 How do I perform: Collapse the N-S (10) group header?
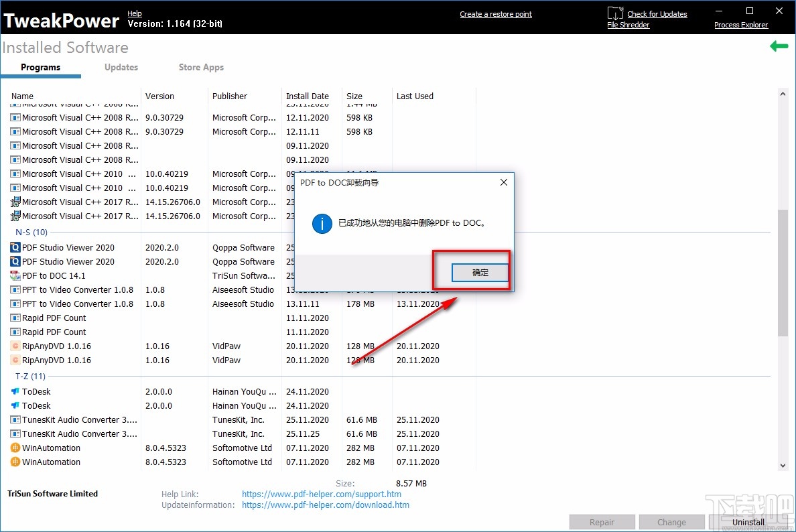[x=31, y=232]
